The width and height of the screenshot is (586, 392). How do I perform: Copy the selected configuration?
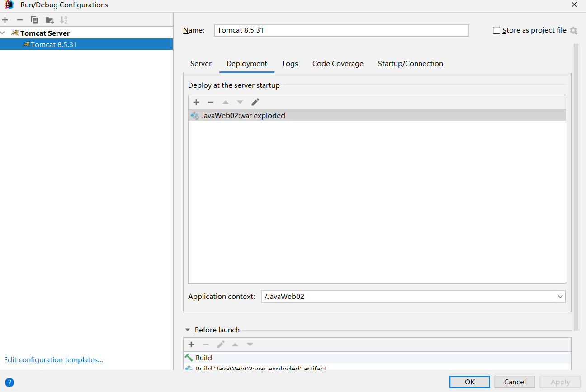(x=34, y=20)
